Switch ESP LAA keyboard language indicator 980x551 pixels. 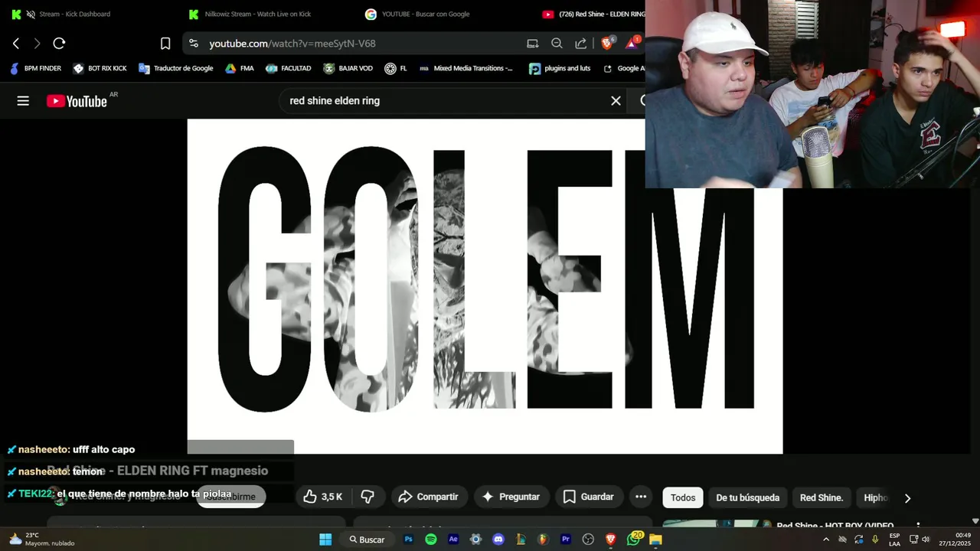pos(894,540)
